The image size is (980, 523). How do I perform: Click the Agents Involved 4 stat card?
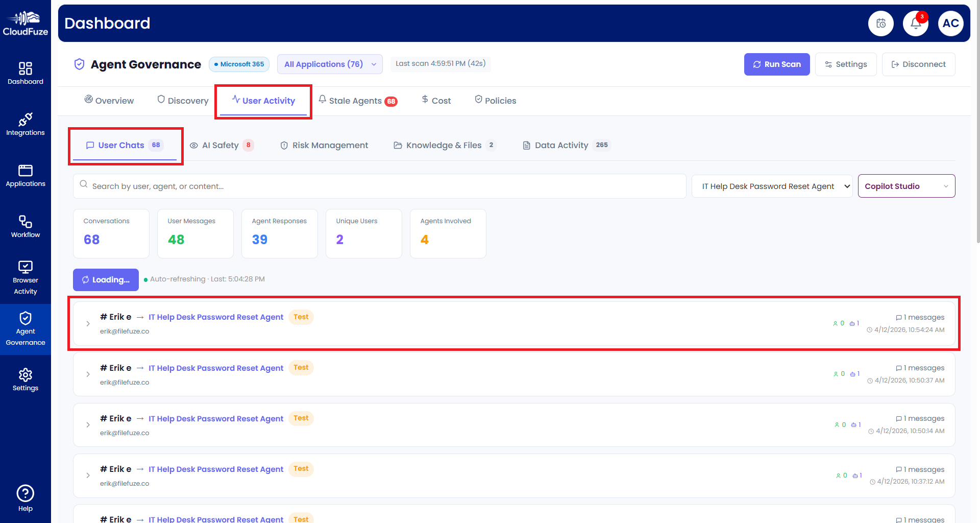(x=448, y=233)
